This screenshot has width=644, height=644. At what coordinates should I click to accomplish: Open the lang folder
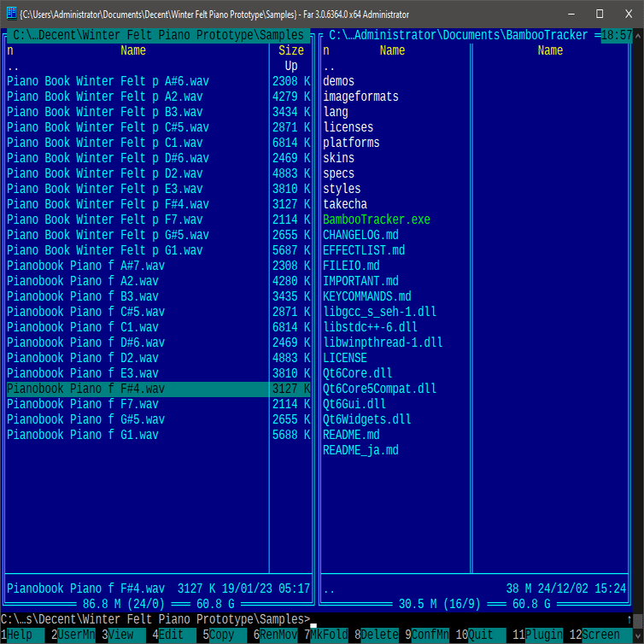click(x=336, y=112)
